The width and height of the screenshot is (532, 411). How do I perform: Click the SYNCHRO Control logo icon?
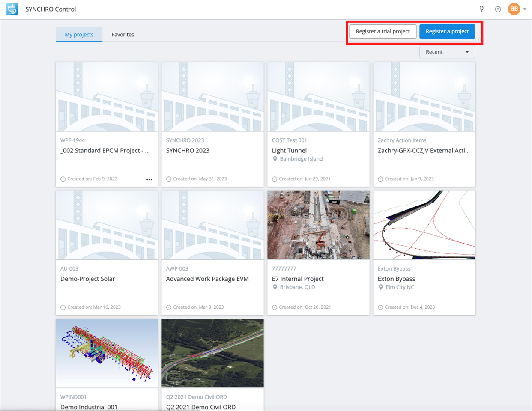point(12,9)
